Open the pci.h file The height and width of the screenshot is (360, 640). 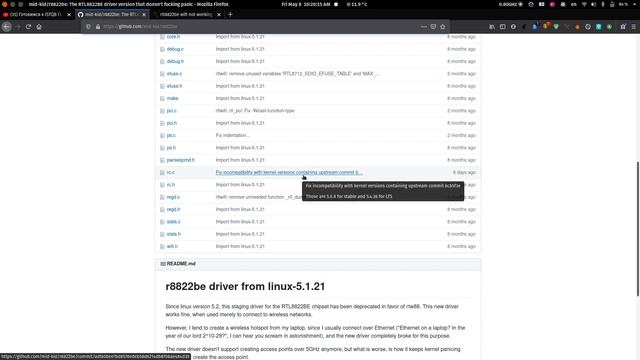[x=172, y=123]
